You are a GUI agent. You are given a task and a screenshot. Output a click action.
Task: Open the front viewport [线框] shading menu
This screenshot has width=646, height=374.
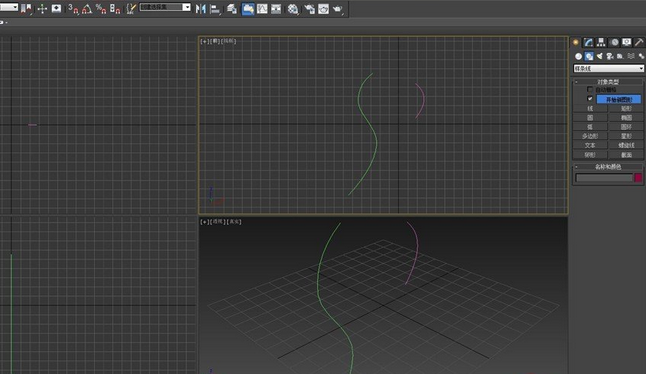click(229, 41)
